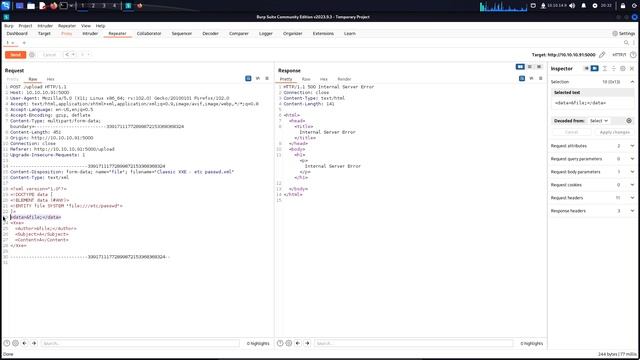
Task: Select combined tabbed layout
Action: click(539, 67)
